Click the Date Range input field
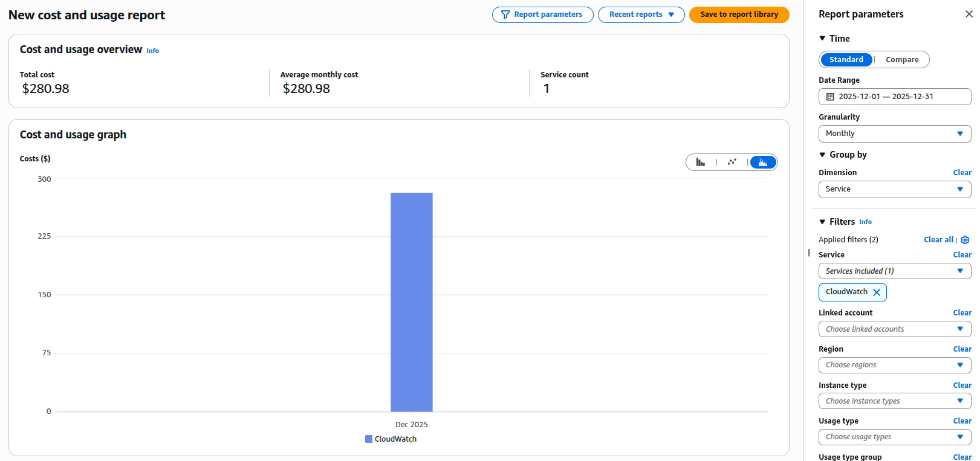Viewport: 980px width, 461px height. (x=895, y=97)
